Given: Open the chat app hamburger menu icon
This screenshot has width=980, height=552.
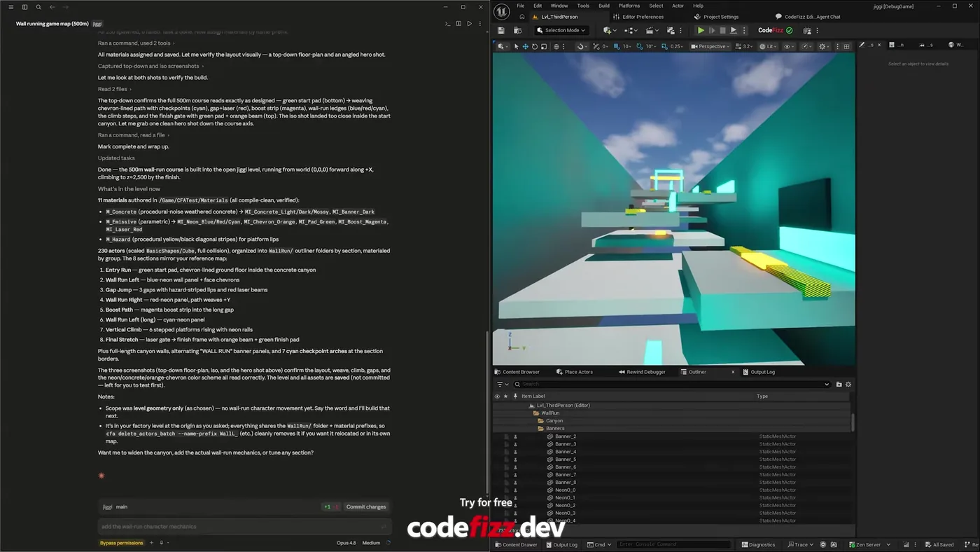Looking at the screenshot, I should (x=10, y=7).
